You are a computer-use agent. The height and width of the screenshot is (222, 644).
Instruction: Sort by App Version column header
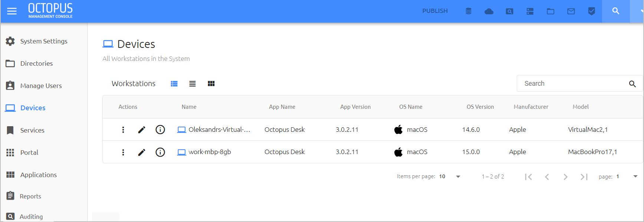tap(355, 107)
